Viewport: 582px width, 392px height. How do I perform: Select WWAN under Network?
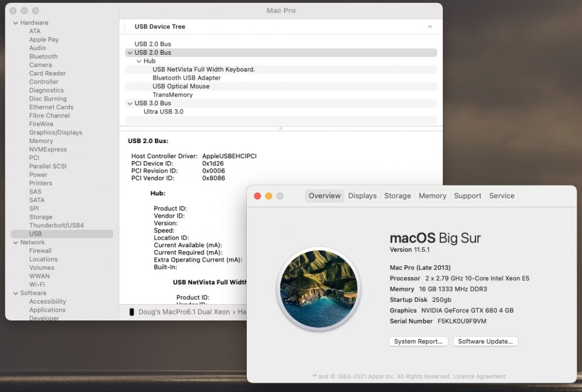pyautogui.click(x=40, y=276)
